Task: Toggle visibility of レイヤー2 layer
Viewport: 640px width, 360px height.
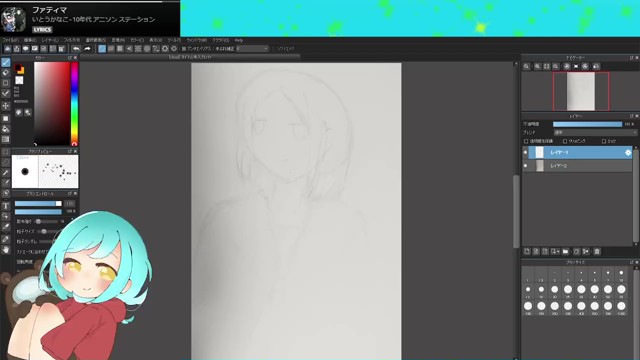Action: tap(525, 166)
